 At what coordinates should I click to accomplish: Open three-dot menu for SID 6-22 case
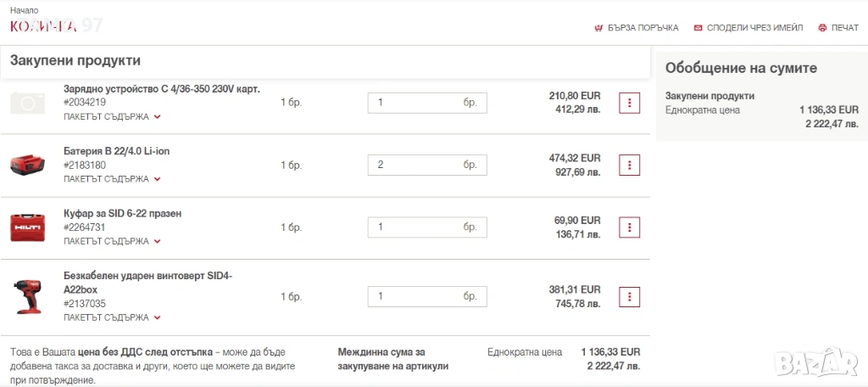click(629, 227)
